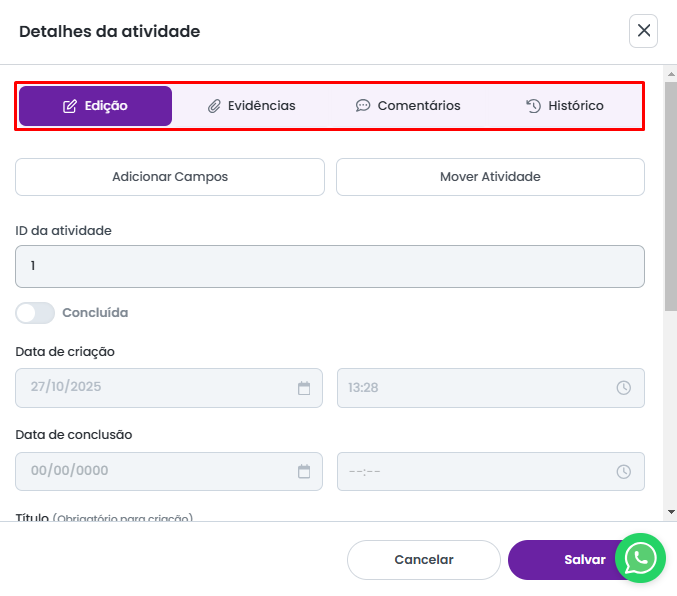Close the Detalhes da atividade dialog
This screenshot has height=596, width=677.
click(x=643, y=31)
